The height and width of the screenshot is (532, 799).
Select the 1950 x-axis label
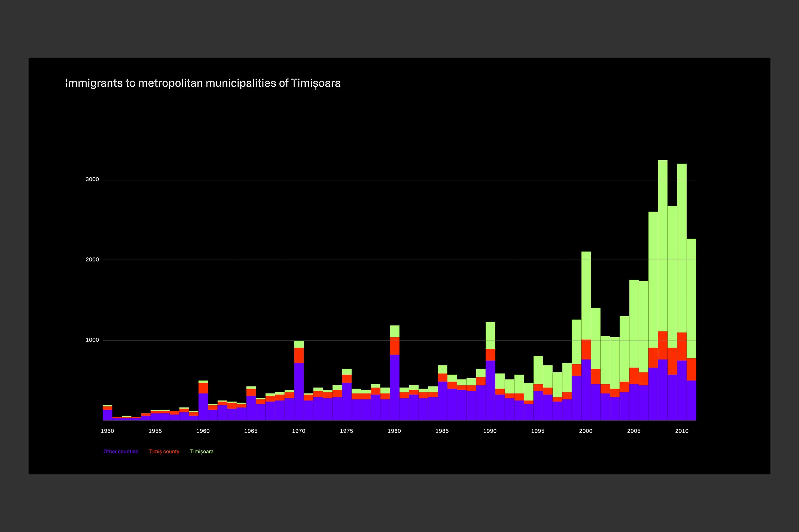click(107, 431)
